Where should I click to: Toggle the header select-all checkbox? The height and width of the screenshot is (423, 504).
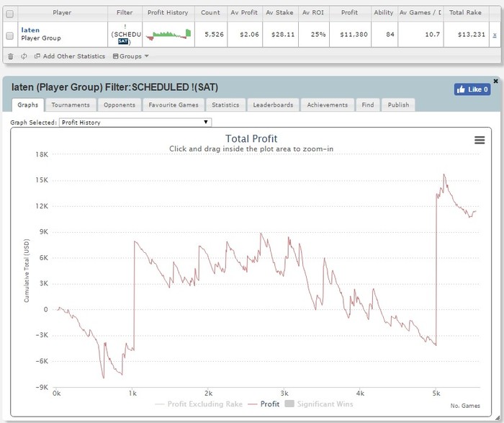9,14
